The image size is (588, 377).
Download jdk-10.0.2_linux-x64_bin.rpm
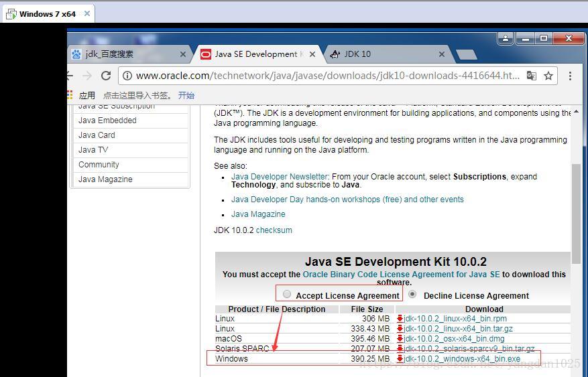coord(455,319)
